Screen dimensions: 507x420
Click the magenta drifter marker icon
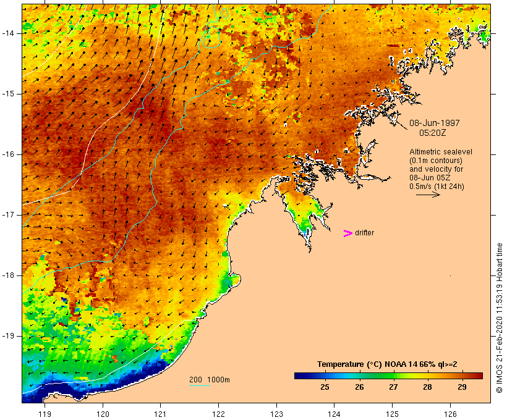[x=347, y=233]
